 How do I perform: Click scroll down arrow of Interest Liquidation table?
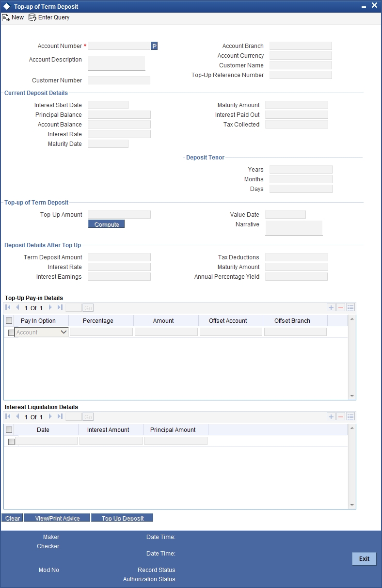click(x=352, y=505)
